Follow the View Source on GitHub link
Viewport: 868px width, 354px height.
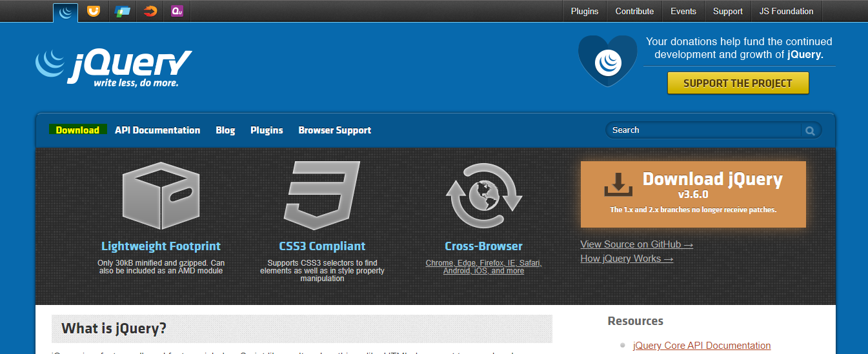click(636, 244)
